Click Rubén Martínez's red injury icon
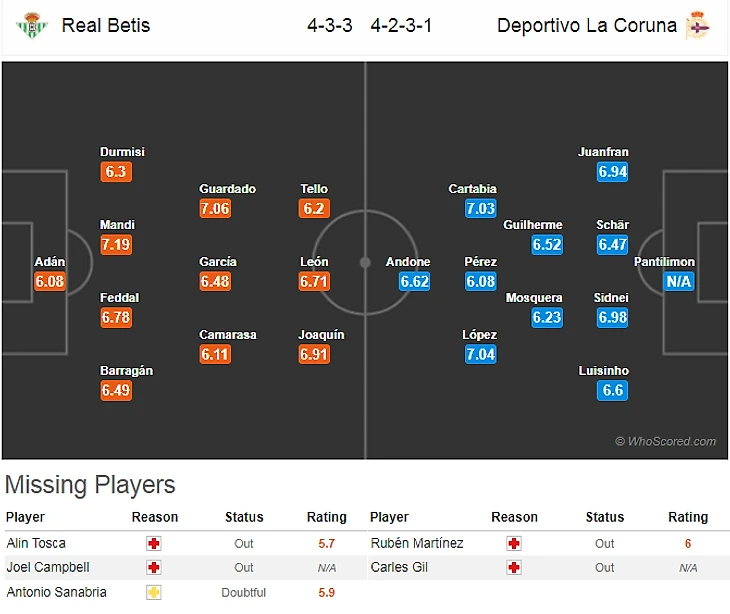The height and width of the screenshot is (614, 730). 514,543
